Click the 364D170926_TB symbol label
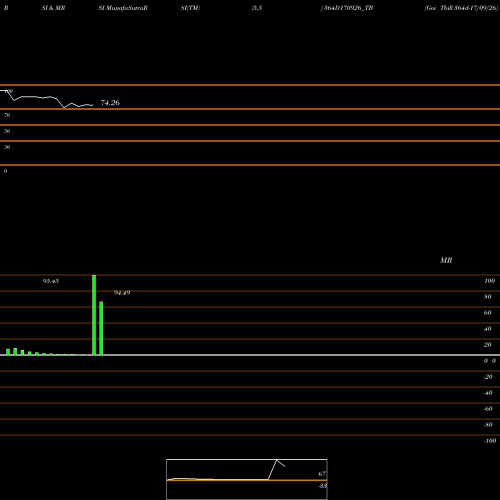Image resolution: width=500 pixels, height=500 pixels. pos(347,8)
